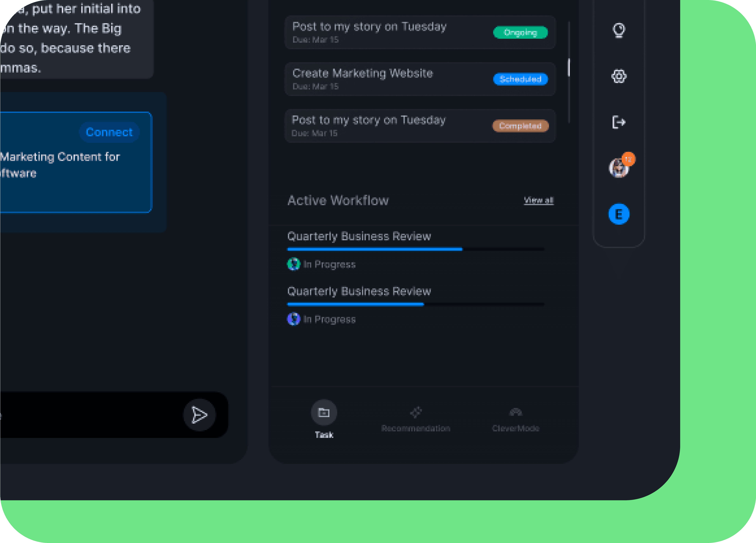Toggle the Scheduled badge on Create Marketing Website

pos(520,79)
